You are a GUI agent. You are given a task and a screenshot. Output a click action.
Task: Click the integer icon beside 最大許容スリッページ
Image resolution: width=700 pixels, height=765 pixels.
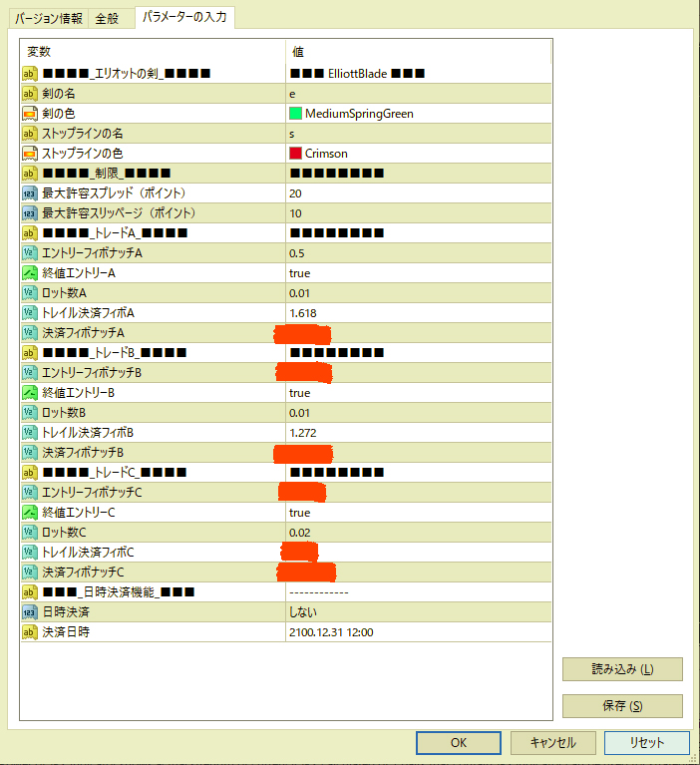[x=29, y=213]
